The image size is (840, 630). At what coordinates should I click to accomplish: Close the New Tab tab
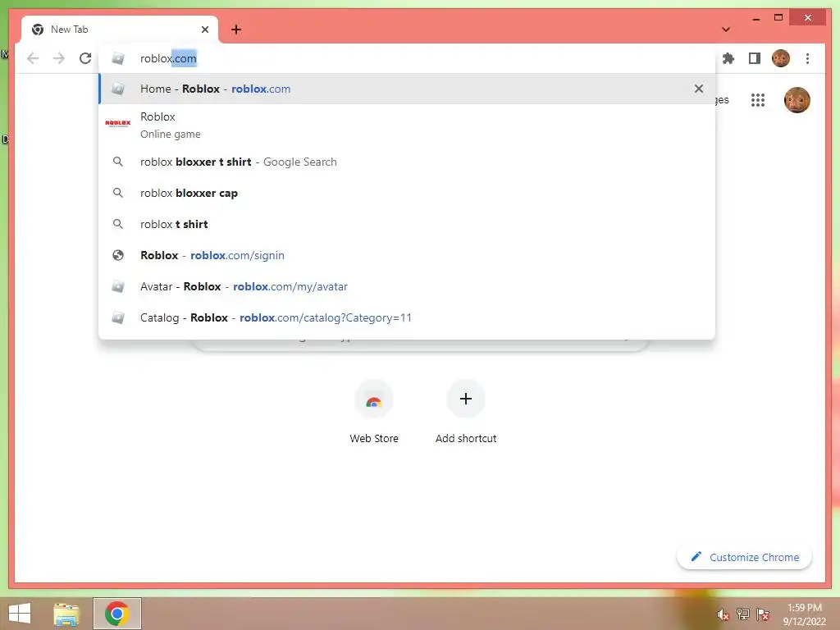pos(204,30)
